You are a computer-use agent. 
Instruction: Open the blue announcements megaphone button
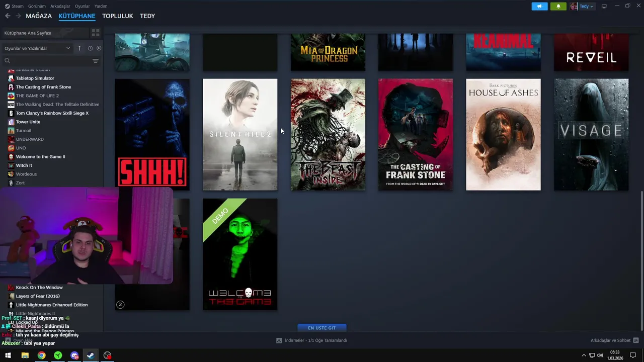[x=539, y=7]
